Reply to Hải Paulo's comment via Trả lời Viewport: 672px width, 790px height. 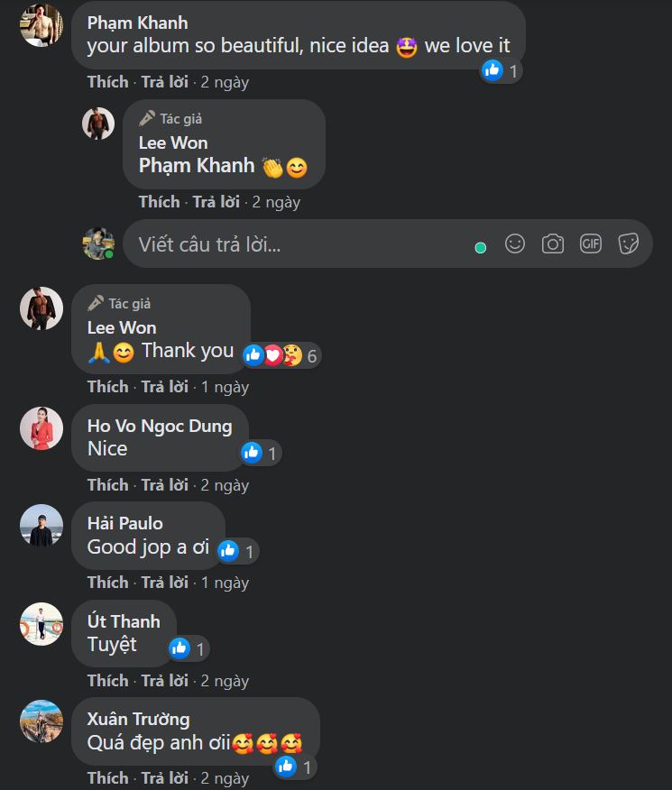165,583
